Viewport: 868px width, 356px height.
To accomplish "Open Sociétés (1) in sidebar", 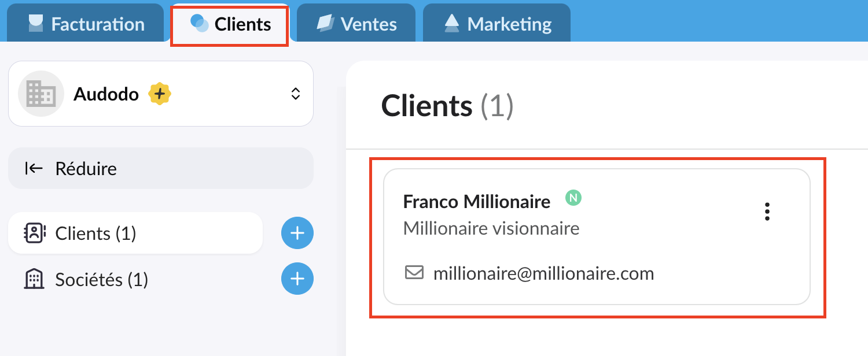I will point(101,280).
